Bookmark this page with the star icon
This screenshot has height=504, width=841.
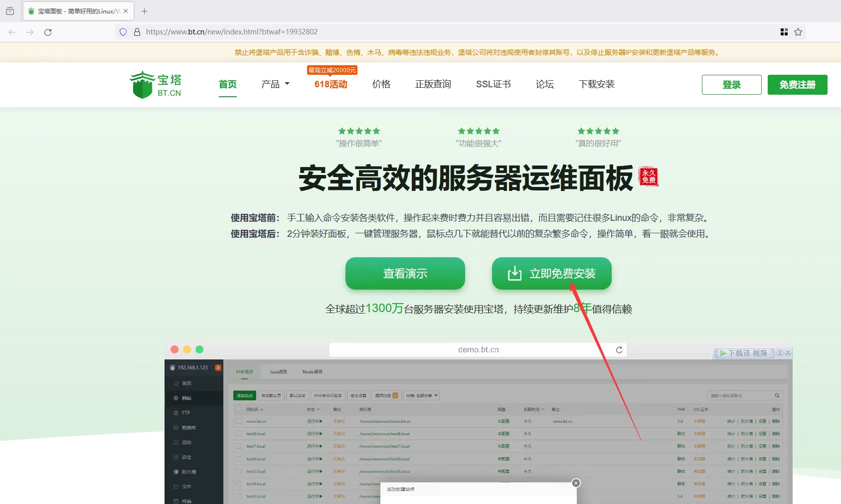(798, 32)
